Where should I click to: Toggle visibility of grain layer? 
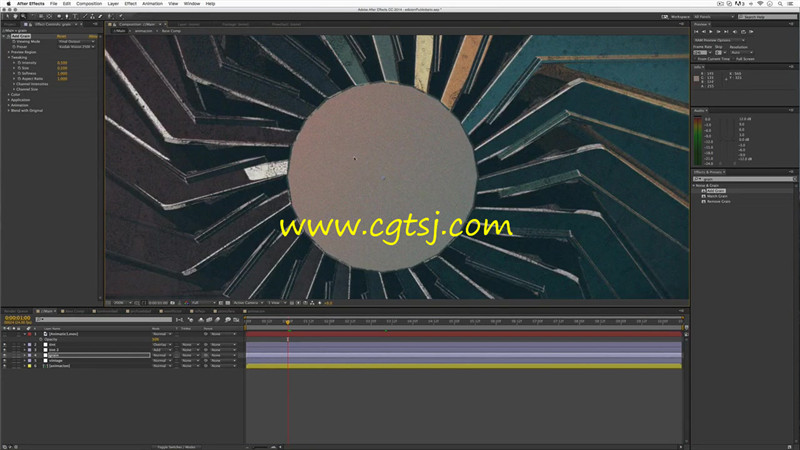(x=5, y=355)
